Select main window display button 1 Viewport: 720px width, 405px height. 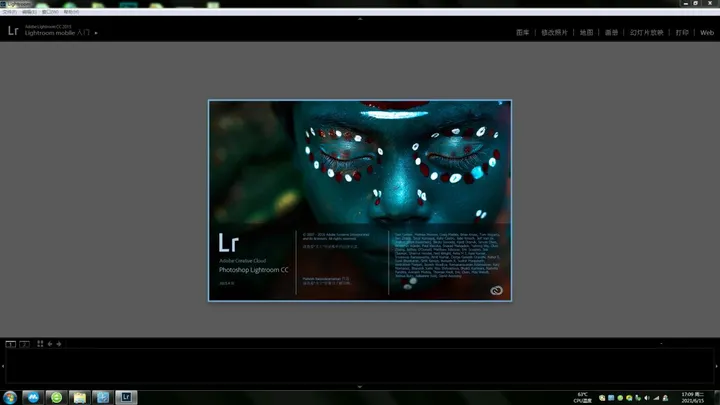pos(11,344)
